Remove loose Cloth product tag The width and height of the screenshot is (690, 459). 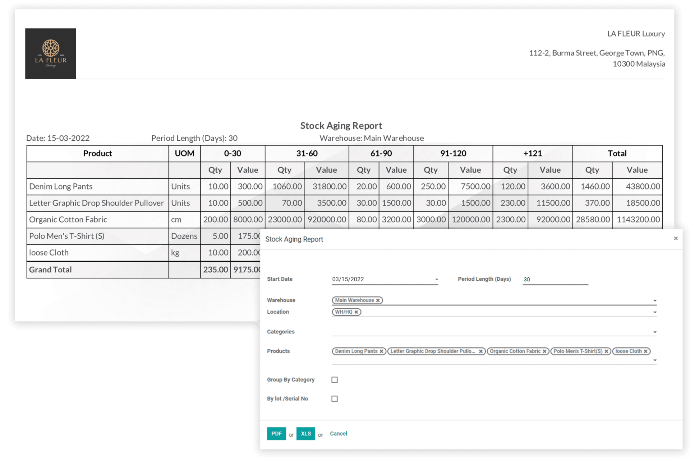[647, 351]
